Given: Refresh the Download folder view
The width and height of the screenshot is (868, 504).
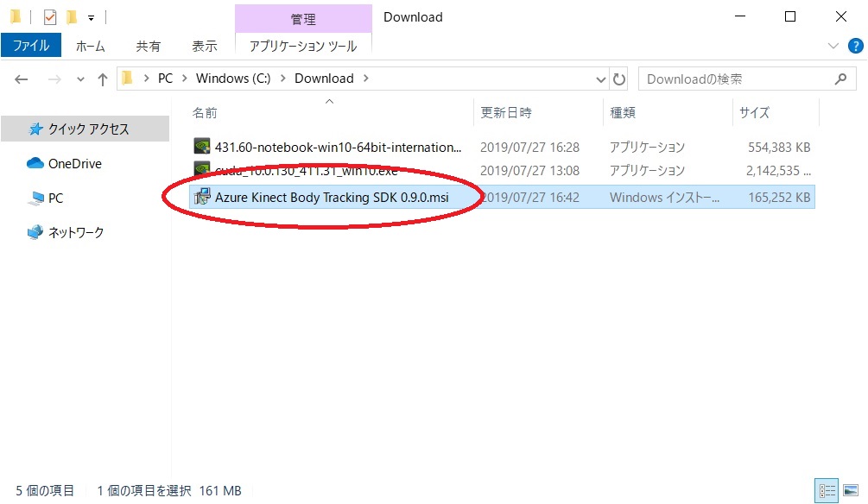Looking at the screenshot, I should [x=619, y=79].
